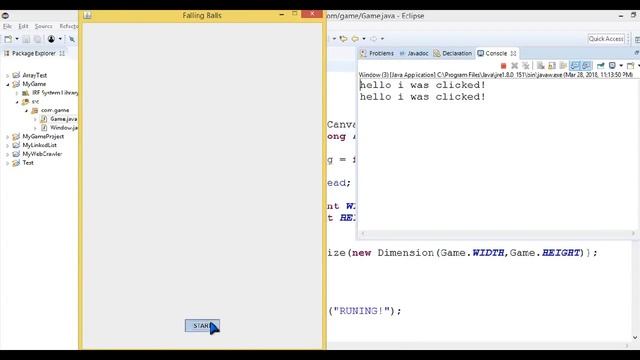The height and width of the screenshot is (360, 640).
Task: Click the Back navigation arrow in Eclipse
Action: coord(355,39)
